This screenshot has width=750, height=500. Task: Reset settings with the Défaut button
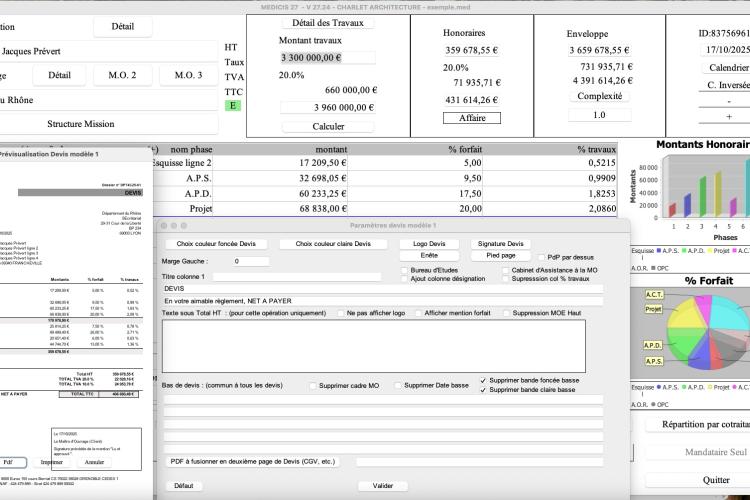(184, 486)
